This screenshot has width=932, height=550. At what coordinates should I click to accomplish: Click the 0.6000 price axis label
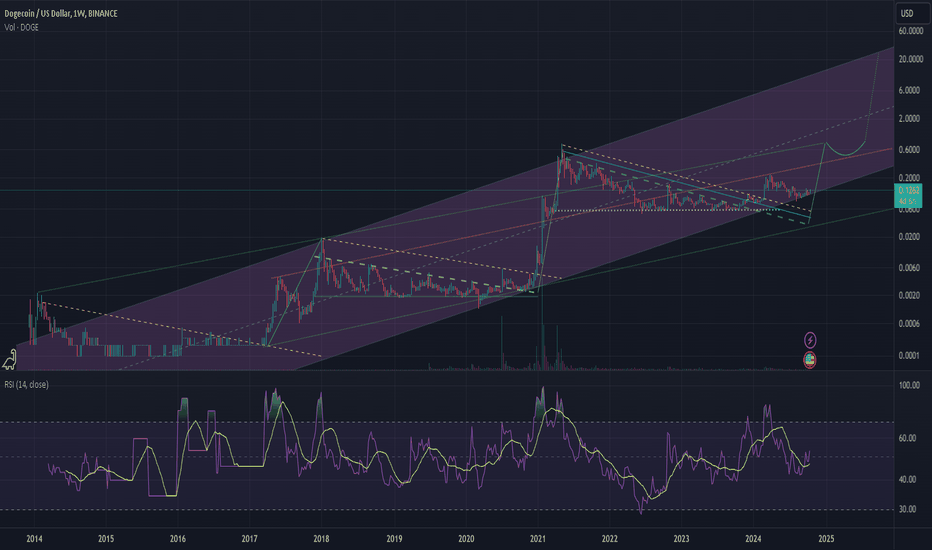click(911, 150)
